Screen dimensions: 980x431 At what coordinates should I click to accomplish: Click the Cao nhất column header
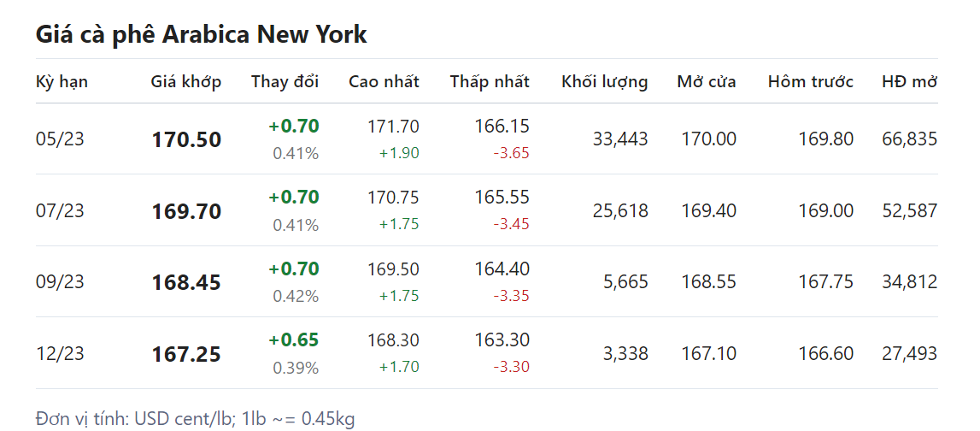pyautogui.click(x=384, y=82)
